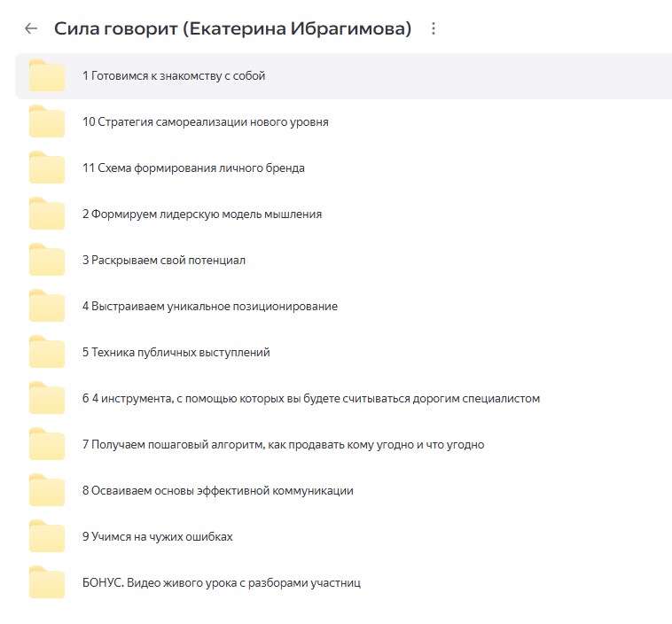Select the folder icon for '5 Техника публичных выступлений'
The height and width of the screenshot is (624, 672).
(47, 352)
